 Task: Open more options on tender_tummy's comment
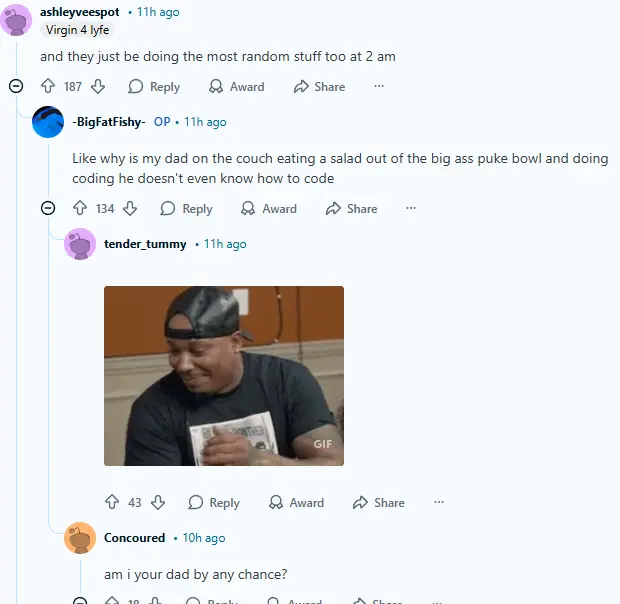438,503
